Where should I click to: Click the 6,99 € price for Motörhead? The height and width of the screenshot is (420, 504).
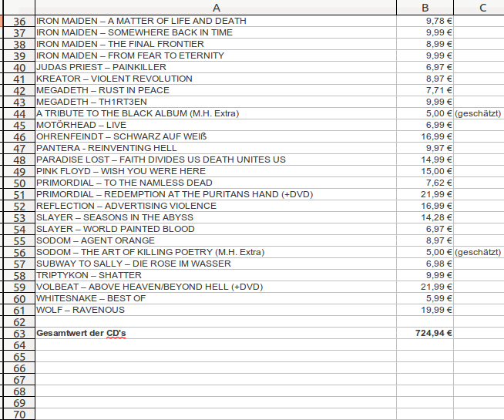tap(425, 126)
